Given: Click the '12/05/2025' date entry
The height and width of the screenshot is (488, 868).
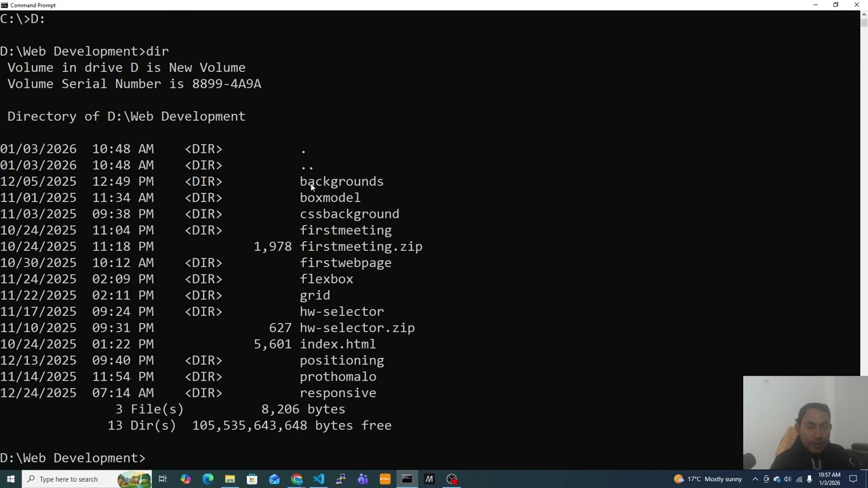Looking at the screenshot, I should [x=38, y=182].
